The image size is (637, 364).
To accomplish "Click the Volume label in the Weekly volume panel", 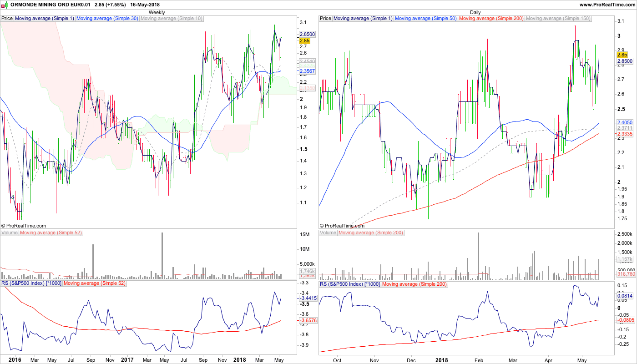I will [x=10, y=233].
